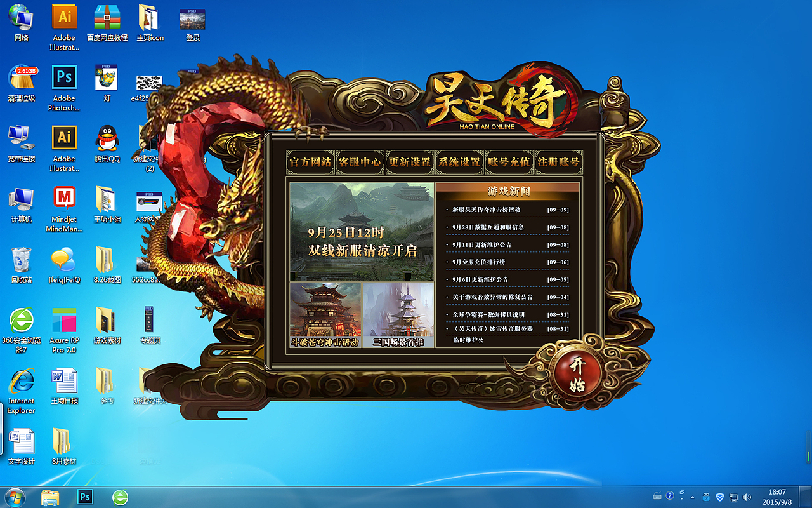Click 账号充值 to recharge the account

[509, 162]
